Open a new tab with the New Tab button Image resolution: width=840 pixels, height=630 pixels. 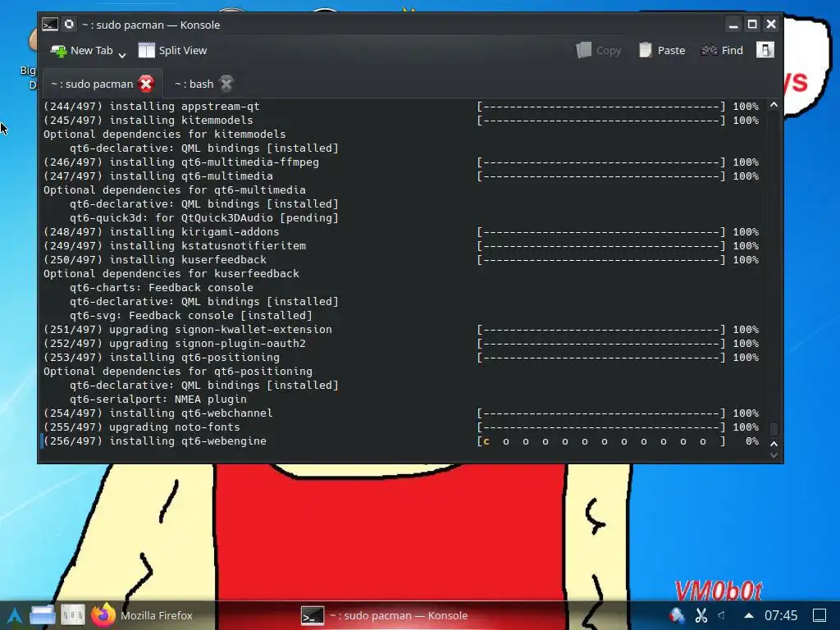point(81,50)
